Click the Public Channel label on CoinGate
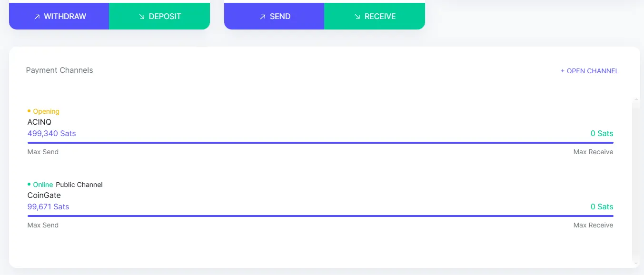The width and height of the screenshot is (644, 275). [79, 185]
